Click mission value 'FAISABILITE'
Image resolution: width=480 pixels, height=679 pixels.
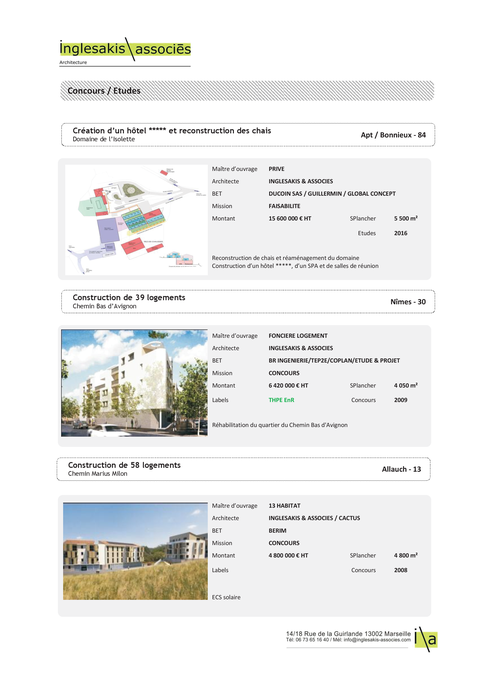284,206
